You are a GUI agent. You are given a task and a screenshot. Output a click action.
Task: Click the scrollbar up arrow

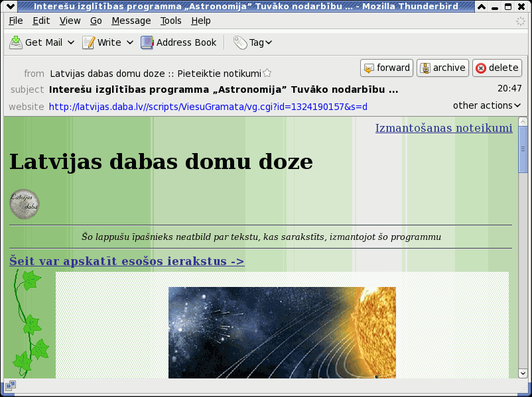(x=523, y=121)
